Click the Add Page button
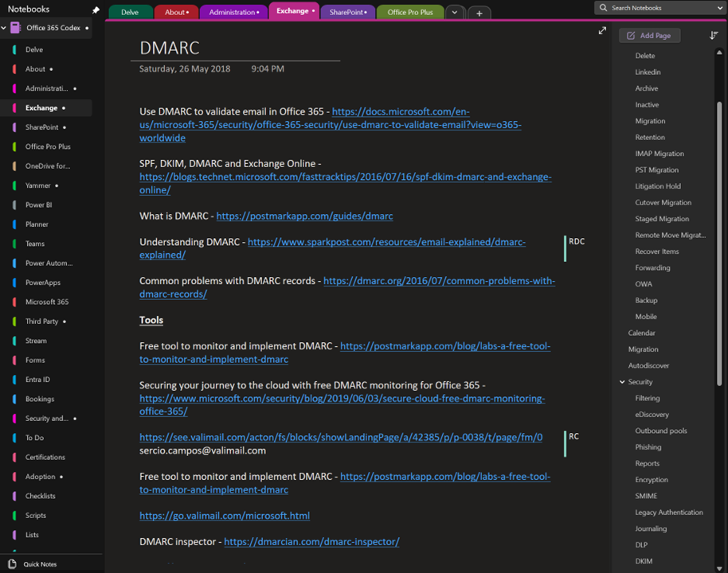This screenshot has height=573, width=728. pos(649,36)
